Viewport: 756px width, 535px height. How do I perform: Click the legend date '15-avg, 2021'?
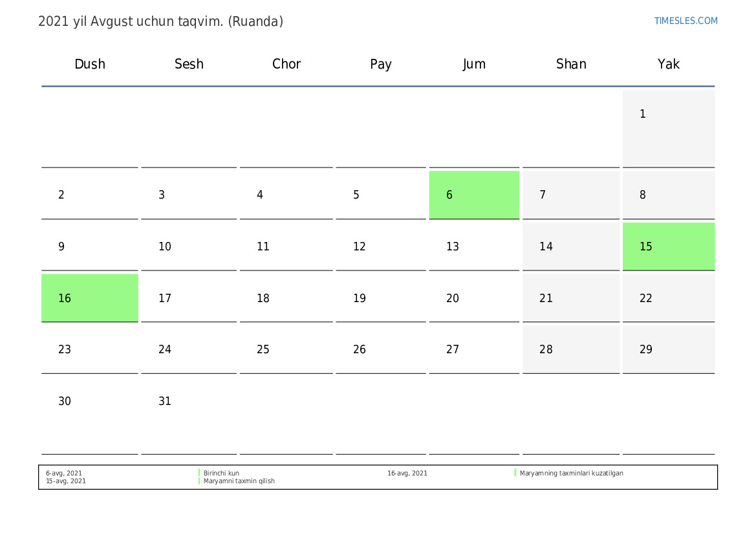pos(66,481)
